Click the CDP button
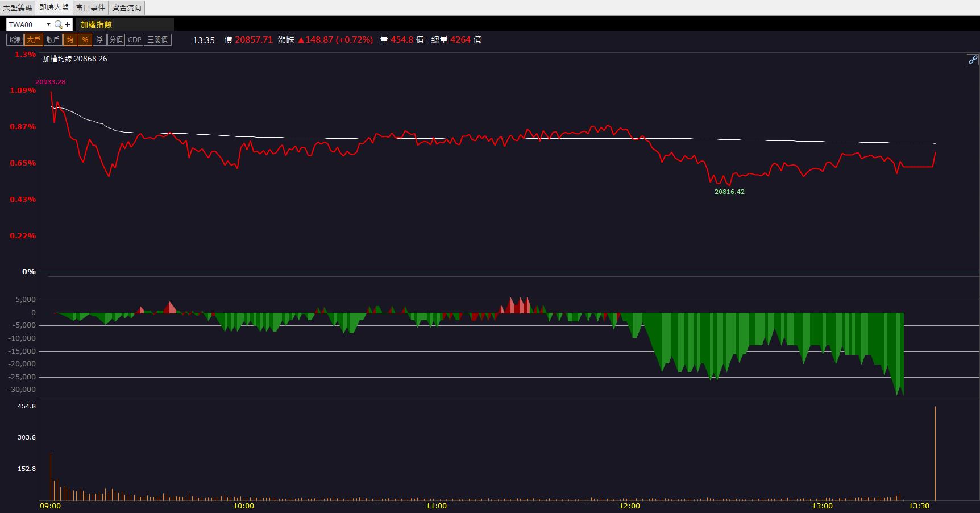 135,40
